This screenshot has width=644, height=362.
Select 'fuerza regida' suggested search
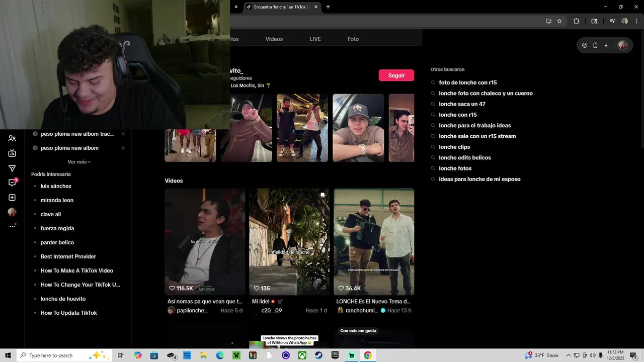coord(57,228)
